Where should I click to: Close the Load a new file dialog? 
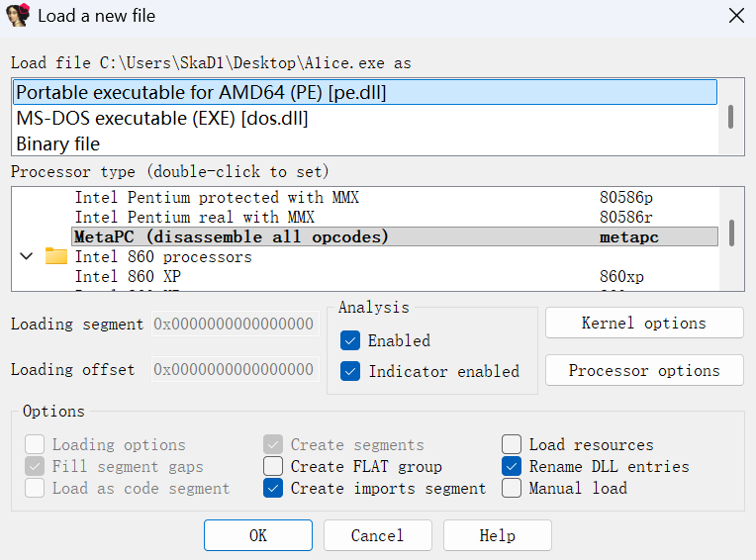(x=735, y=16)
